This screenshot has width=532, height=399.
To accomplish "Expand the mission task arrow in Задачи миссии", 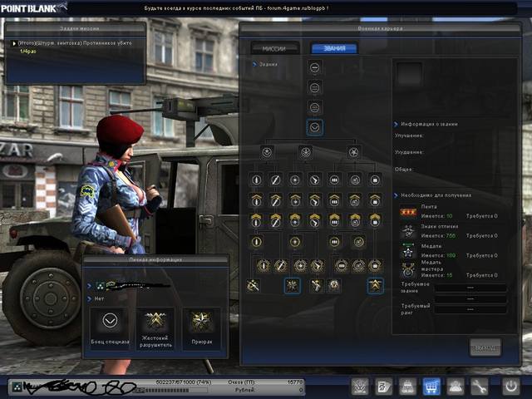I will pos(14,43).
